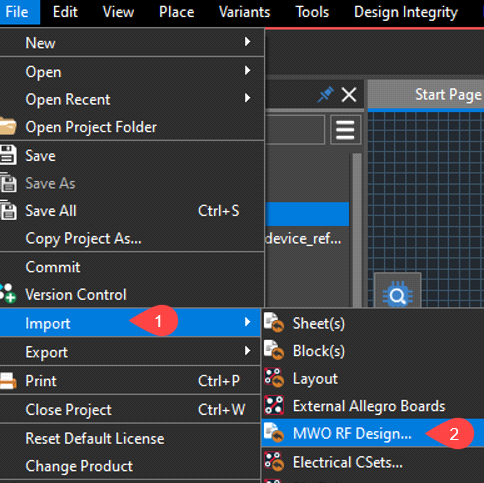Expand the Open Recent submenu arrow
The image size is (484, 483).
[247, 98]
